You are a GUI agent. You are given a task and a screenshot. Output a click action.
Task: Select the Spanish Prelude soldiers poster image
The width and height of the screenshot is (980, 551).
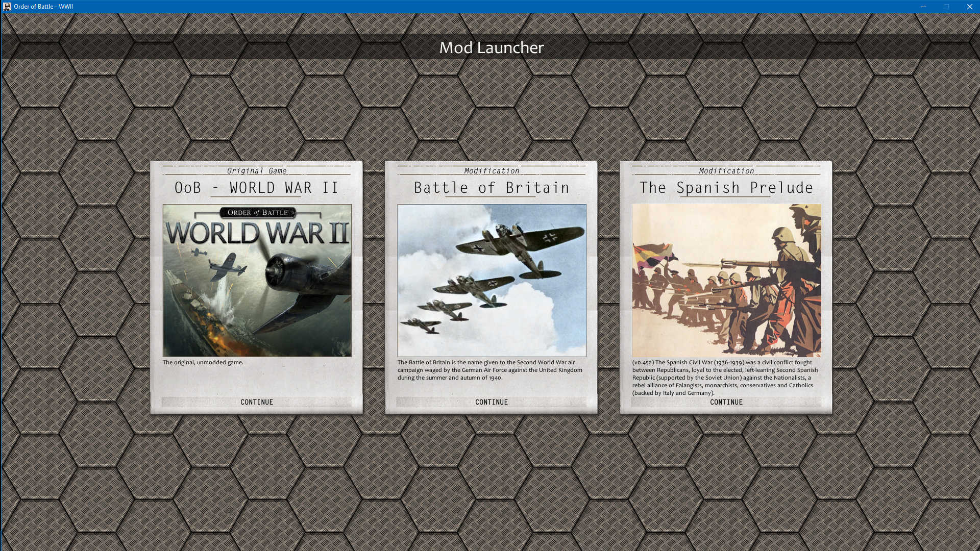click(x=727, y=281)
